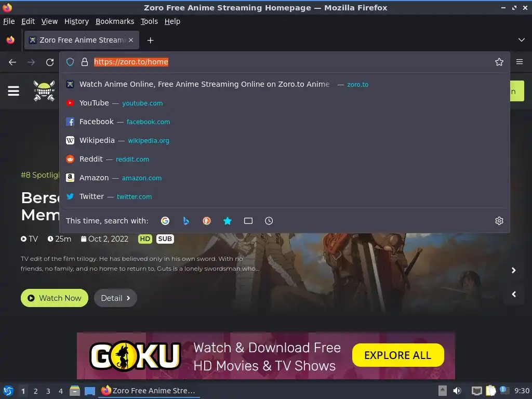Open the Firefox application hamburger menu
The image size is (532, 399).
click(519, 62)
